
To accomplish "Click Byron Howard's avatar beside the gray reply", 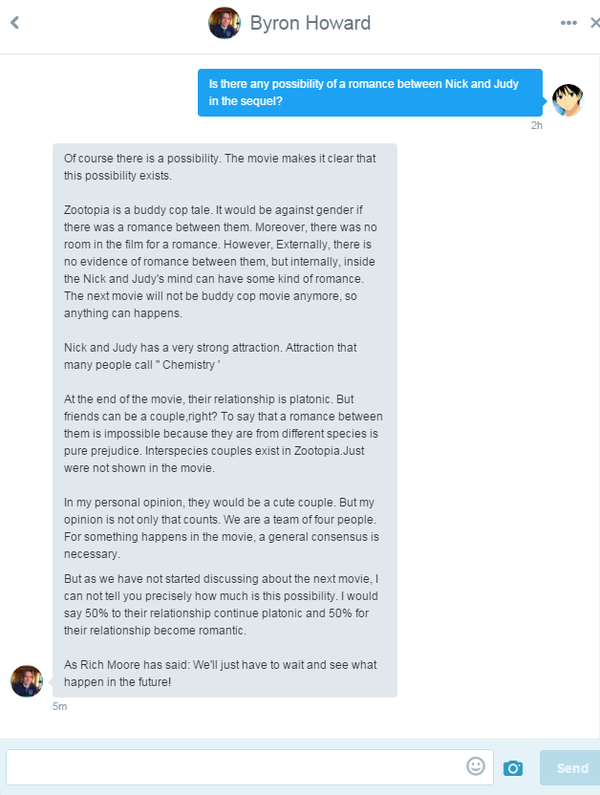I will pyautogui.click(x=27, y=681).
